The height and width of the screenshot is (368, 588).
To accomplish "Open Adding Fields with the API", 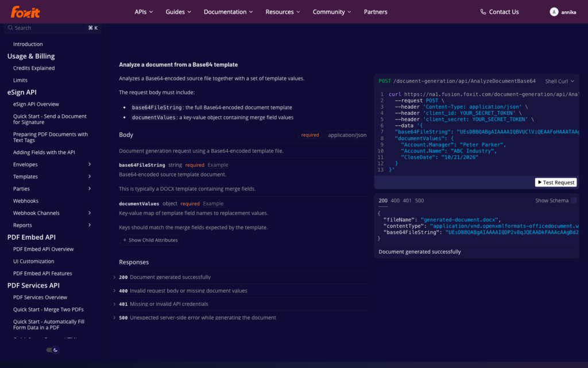I will click(x=44, y=152).
